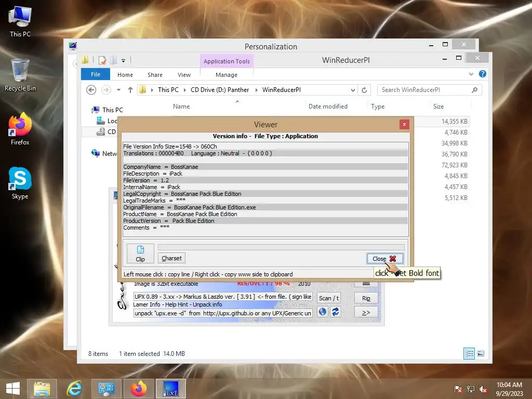Click the unpack hint text field
Screen dimensions: 532x399
(x=223, y=313)
